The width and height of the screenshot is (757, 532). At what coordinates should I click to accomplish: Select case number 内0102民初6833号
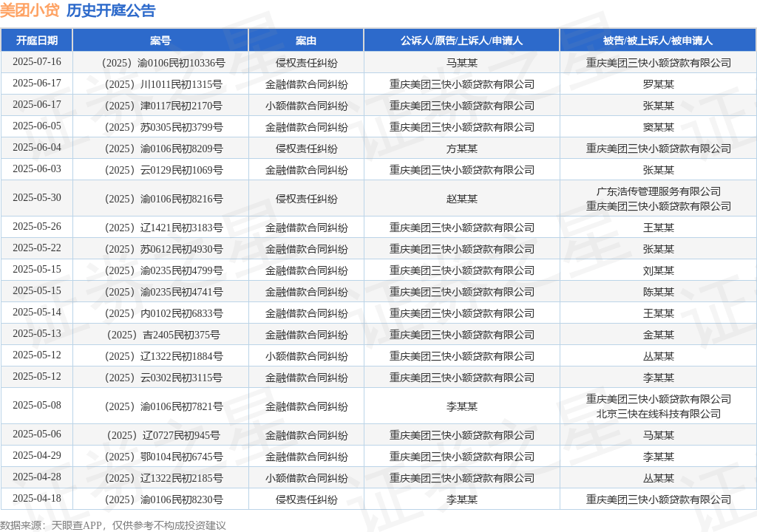163,313
